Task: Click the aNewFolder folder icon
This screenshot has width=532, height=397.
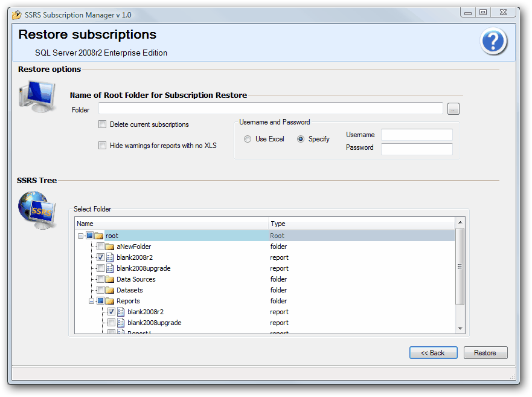Action: (109, 247)
